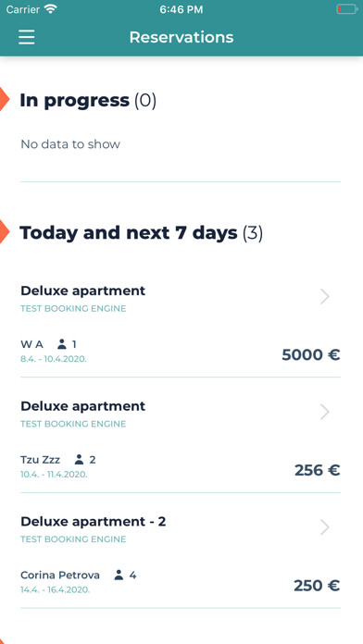Tap the guest icon next to W A
This screenshot has width=363, height=644.
[62, 344]
